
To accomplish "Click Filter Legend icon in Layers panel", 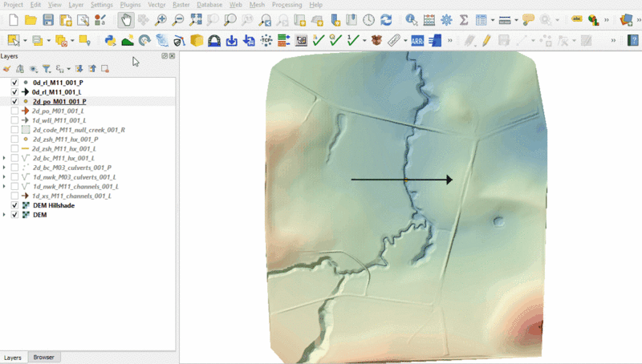I will point(46,69).
